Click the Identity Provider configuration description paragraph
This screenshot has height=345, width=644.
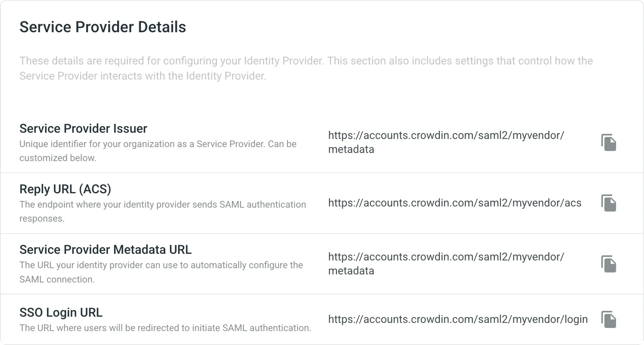[x=306, y=68]
